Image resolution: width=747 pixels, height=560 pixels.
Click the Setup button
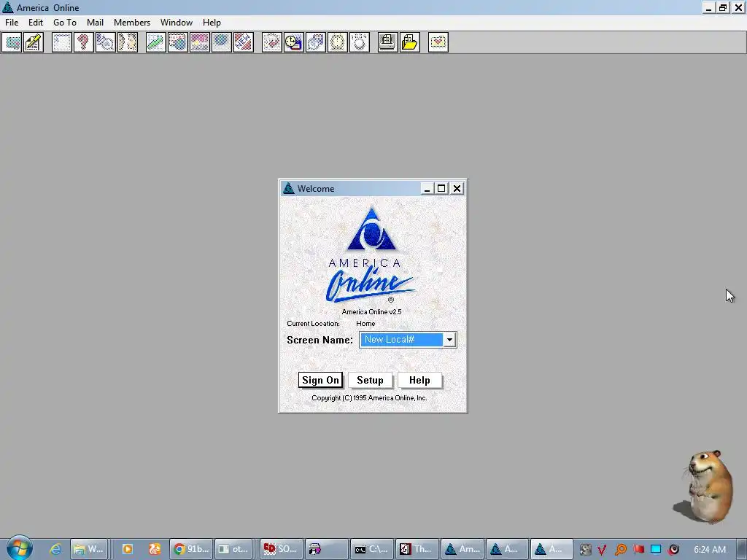coord(370,380)
